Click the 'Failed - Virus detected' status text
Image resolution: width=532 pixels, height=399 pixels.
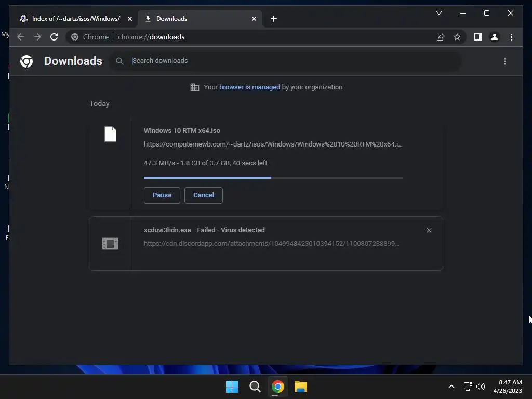coord(231,230)
